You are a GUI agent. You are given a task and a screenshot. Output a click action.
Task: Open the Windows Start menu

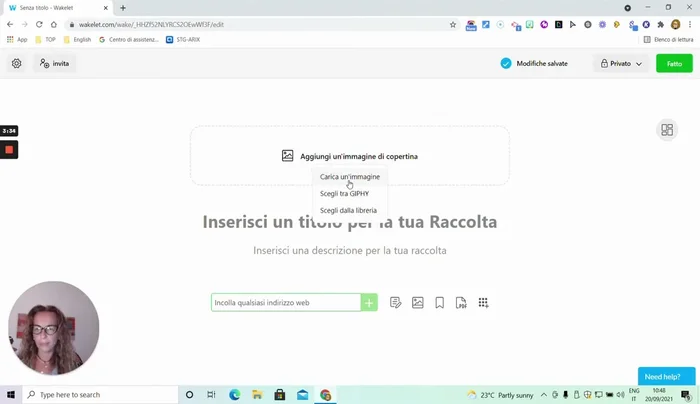[11, 395]
